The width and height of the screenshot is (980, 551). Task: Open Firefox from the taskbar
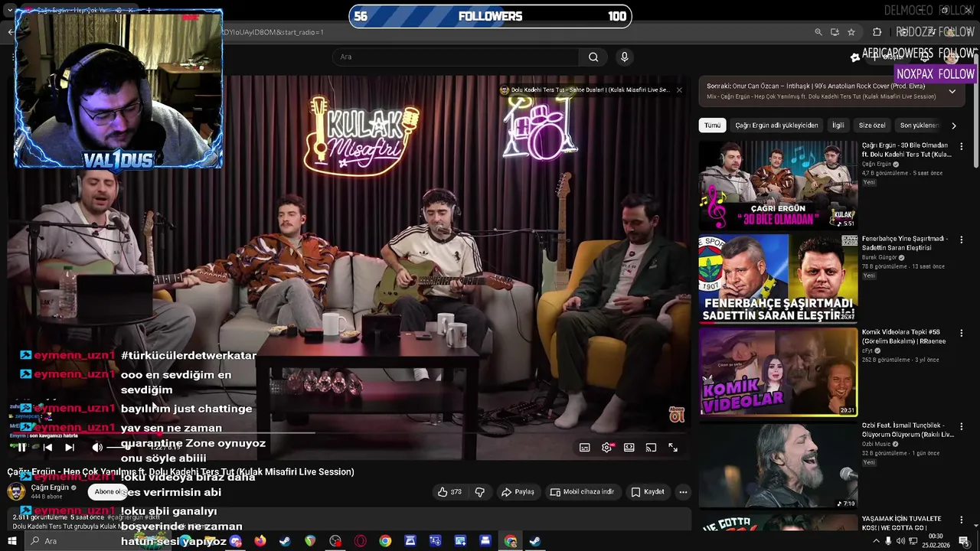coord(260,541)
